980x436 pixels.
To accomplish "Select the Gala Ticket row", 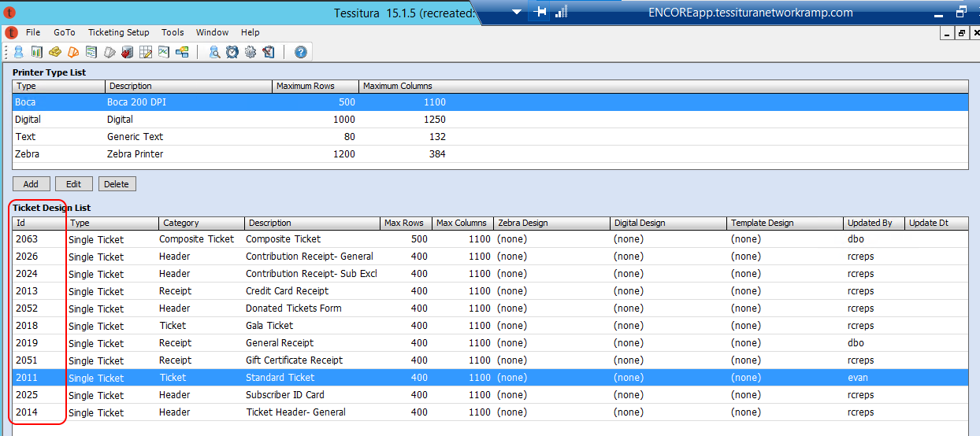I will (490, 326).
